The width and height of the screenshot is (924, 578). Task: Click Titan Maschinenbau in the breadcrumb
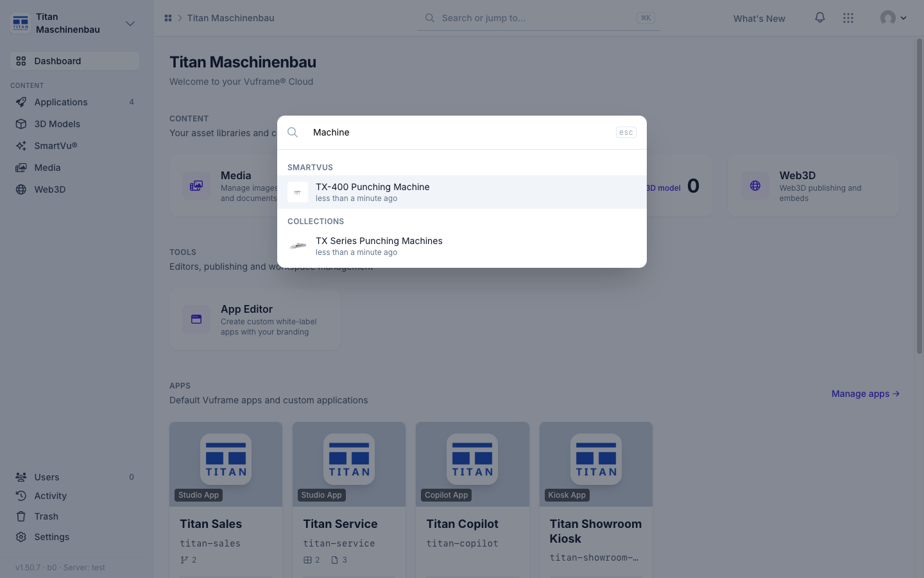(x=231, y=18)
